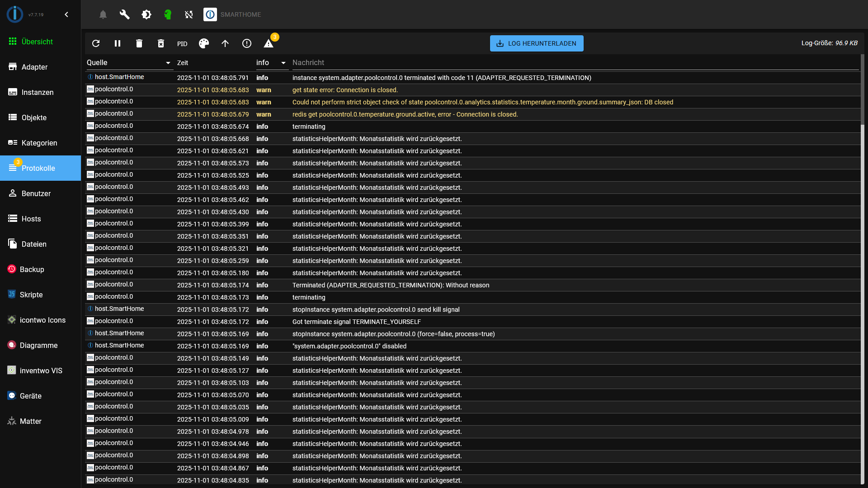
Task: Open the info severity filter dropdown
Action: (x=283, y=63)
